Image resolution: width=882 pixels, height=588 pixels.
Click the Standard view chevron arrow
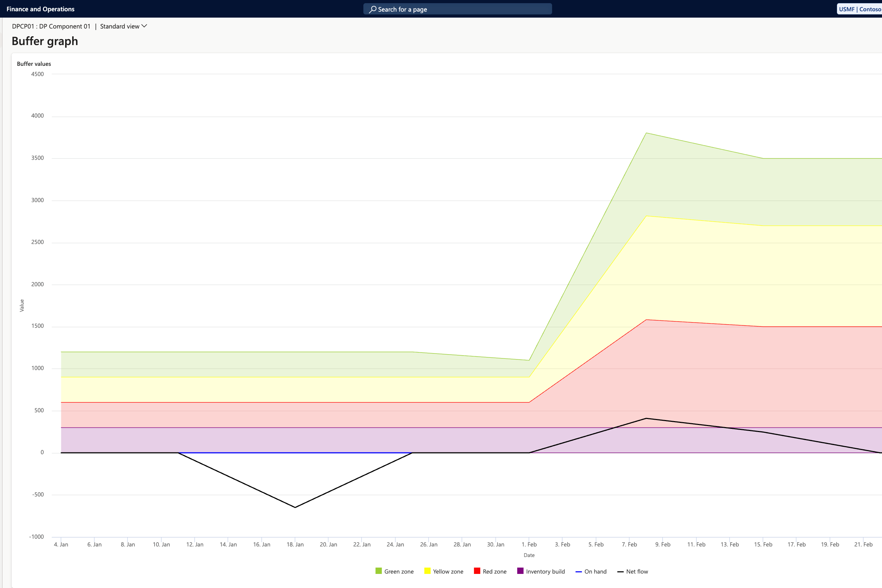tap(144, 26)
